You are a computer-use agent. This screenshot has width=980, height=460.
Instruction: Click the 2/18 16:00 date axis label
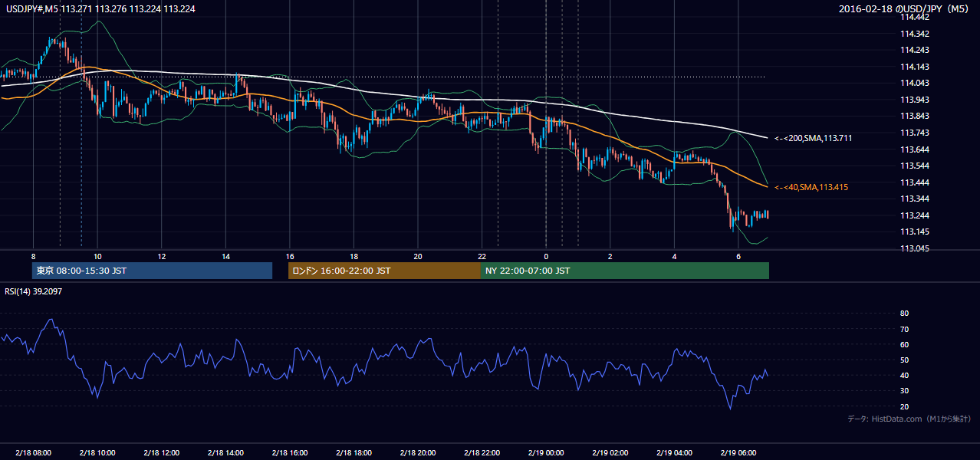(289, 452)
